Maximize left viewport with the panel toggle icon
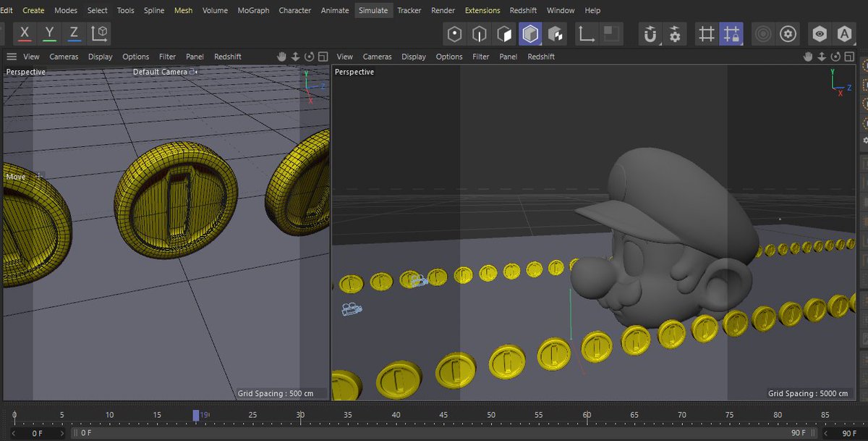 [x=323, y=56]
